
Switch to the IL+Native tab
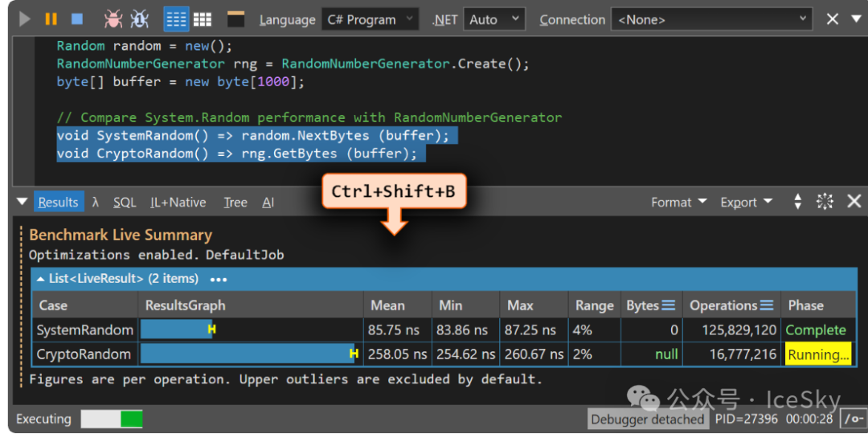tap(178, 203)
